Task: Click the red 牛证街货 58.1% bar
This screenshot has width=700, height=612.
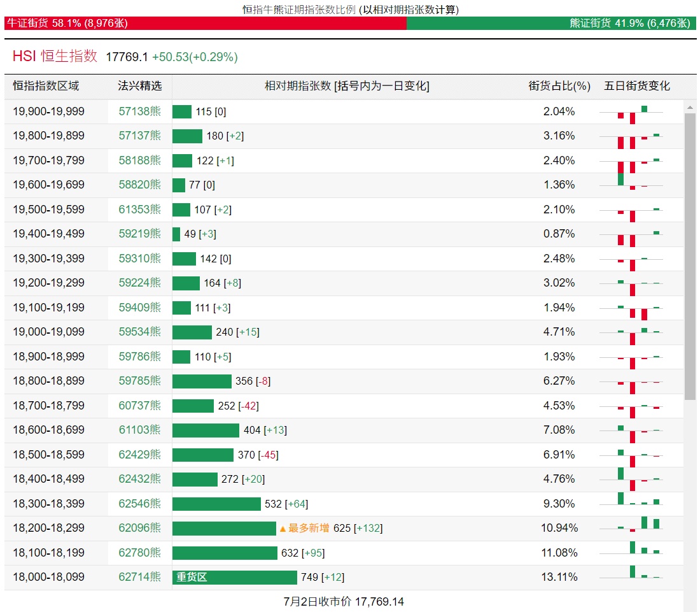Action: coord(206,23)
